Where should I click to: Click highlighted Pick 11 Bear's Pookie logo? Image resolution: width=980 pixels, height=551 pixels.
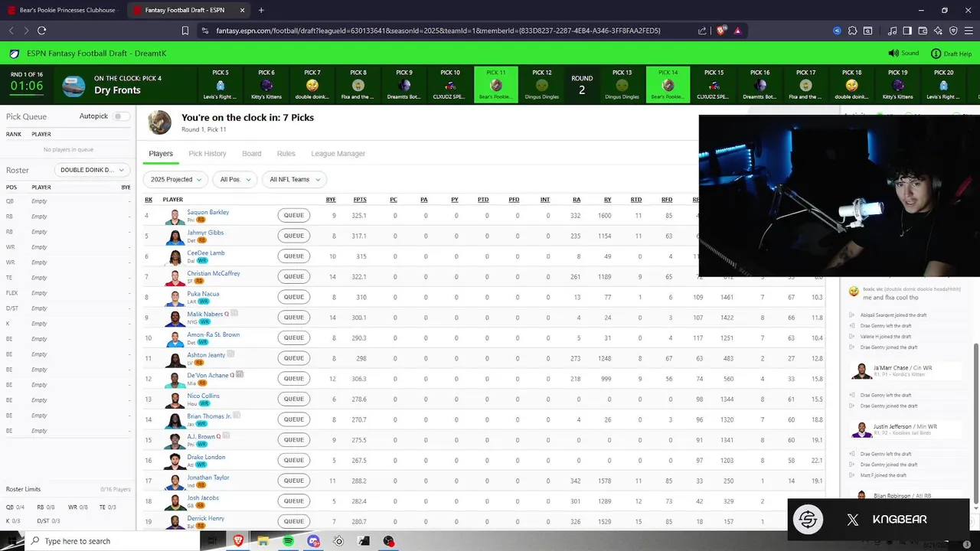pyautogui.click(x=496, y=85)
